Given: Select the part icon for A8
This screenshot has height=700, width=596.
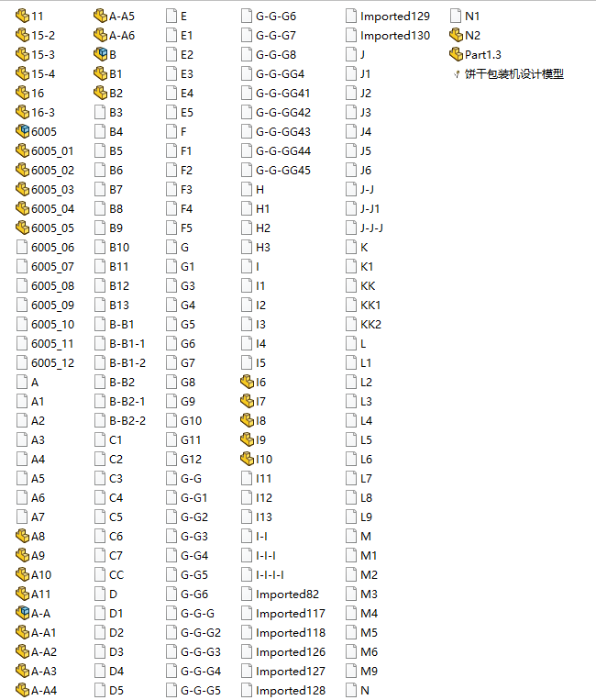Looking at the screenshot, I should [22, 536].
